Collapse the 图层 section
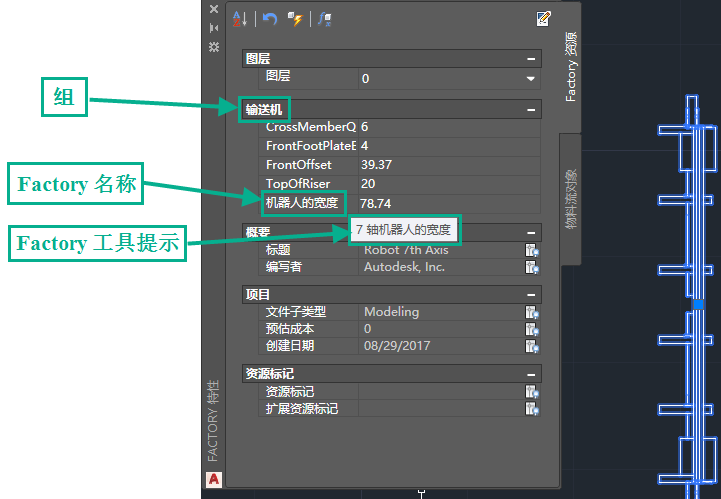The width and height of the screenshot is (721, 499). coord(531,59)
